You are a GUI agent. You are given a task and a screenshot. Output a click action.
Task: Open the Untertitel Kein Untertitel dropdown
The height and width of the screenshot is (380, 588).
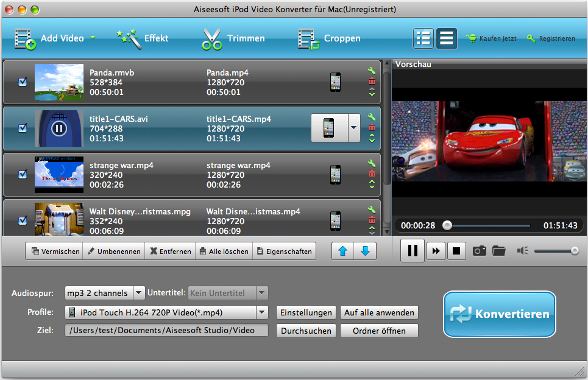pyautogui.click(x=228, y=293)
